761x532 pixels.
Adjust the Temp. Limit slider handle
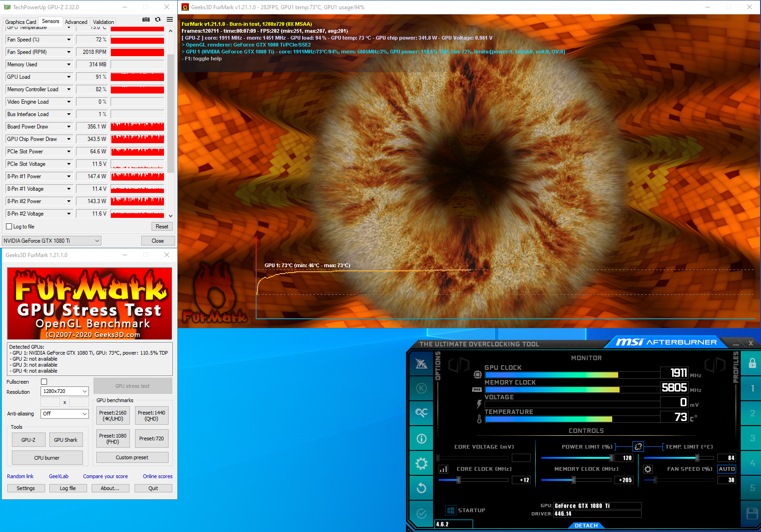click(x=697, y=458)
